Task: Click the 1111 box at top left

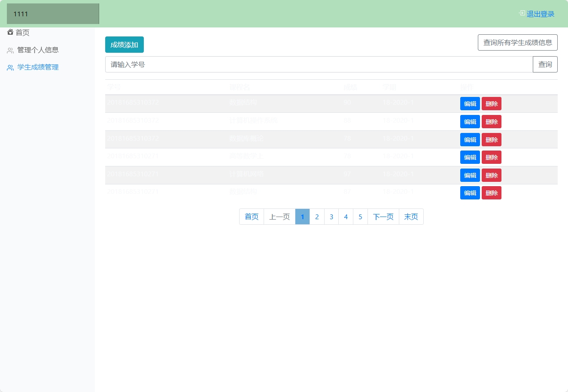Action: pyautogui.click(x=52, y=13)
